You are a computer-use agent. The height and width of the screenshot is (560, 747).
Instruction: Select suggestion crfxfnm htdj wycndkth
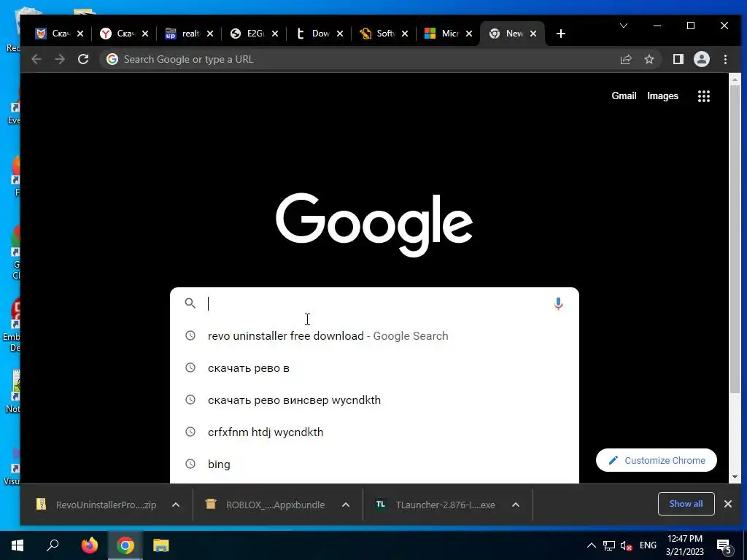[x=374, y=432]
